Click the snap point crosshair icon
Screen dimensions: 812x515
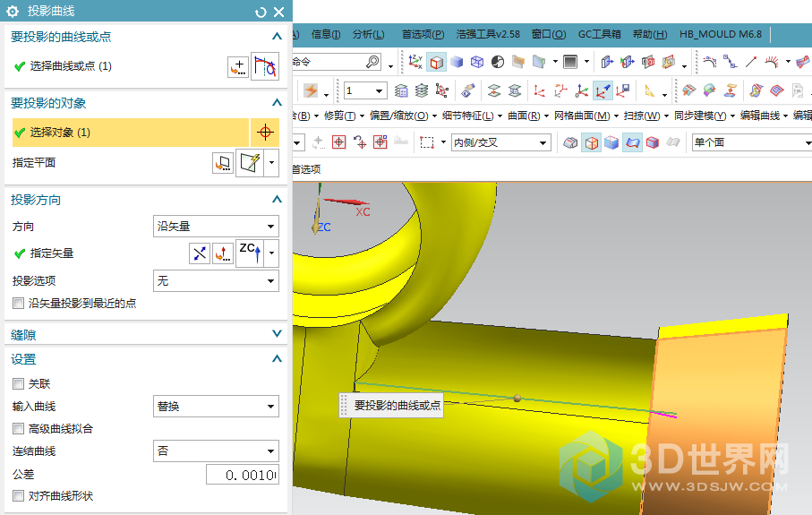pyautogui.click(x=338, y=142)
